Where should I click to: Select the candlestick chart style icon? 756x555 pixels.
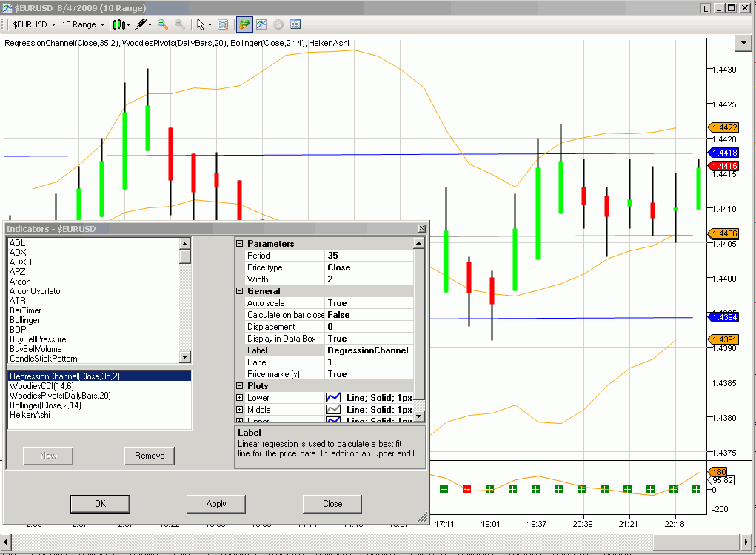(x=118, y=24)
